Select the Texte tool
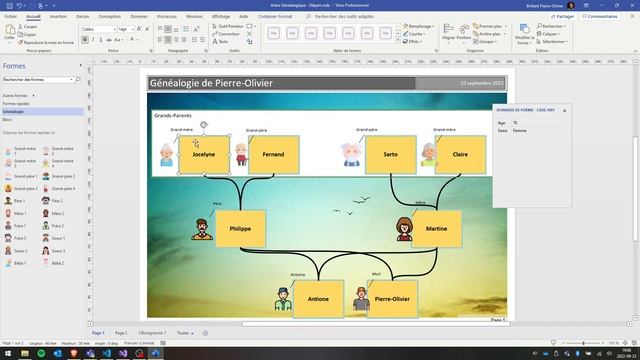The image size is (640, 360). click(220, 42)
